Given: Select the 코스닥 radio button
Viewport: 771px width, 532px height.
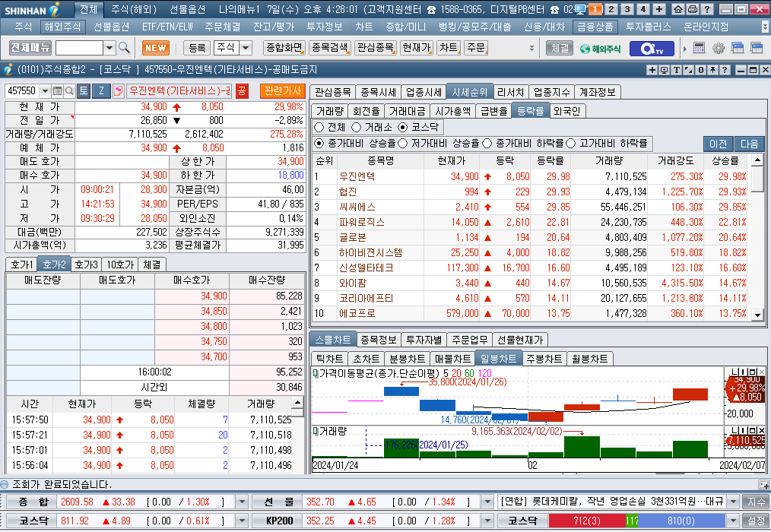Looking at the screenshot, I should [403, 128].
